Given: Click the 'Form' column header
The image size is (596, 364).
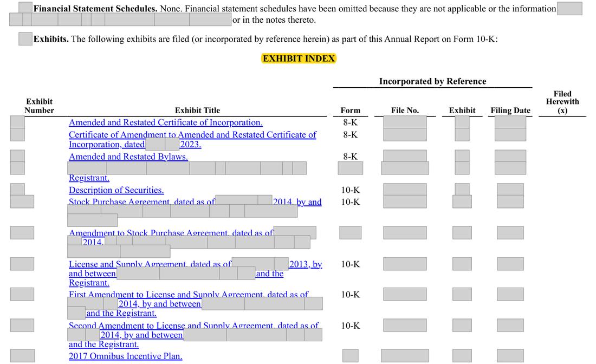Looking at the screenshot, I should pyautogui.click(x=350, y=110).
